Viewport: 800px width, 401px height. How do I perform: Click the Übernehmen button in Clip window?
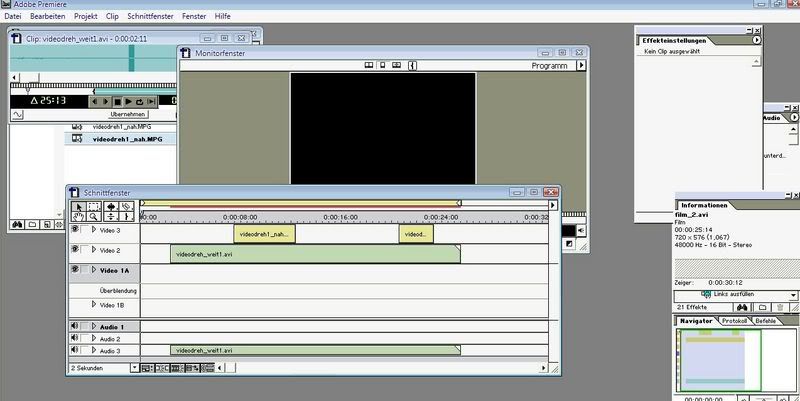click(128, 114)
